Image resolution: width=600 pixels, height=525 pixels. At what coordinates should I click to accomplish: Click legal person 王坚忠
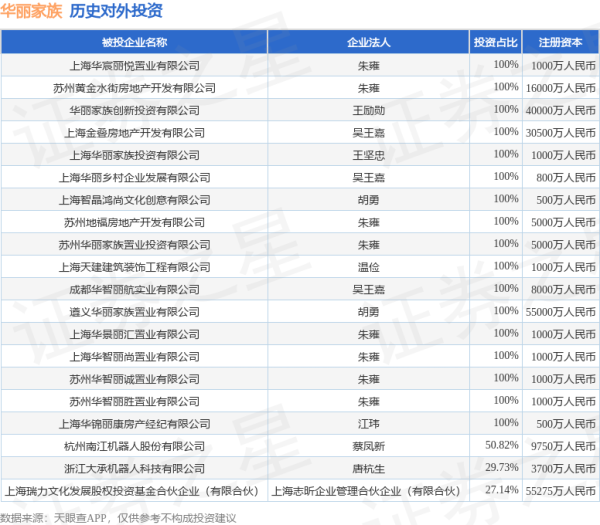(x=368, y=155)
